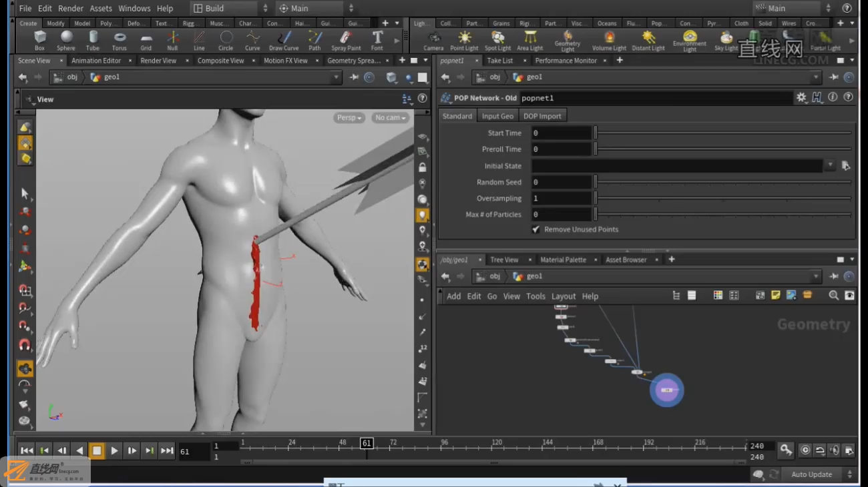Viewport: 868px width, 487px height.
Task: Open the parameter pane gear menu
Action: [801, 97]
